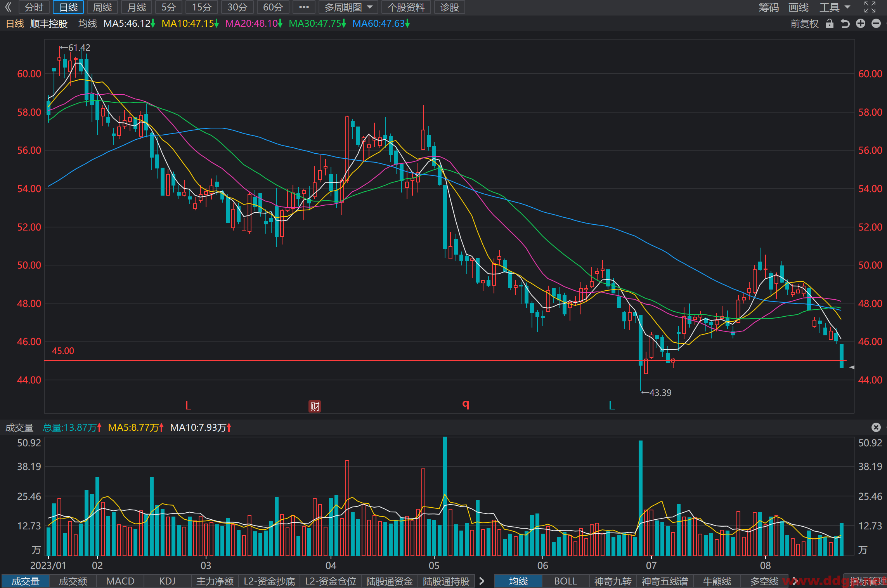Expand the 工具 tools dropdown
Image resolution: width=887 pixels, height=588 pixels.
click(835, 7)
